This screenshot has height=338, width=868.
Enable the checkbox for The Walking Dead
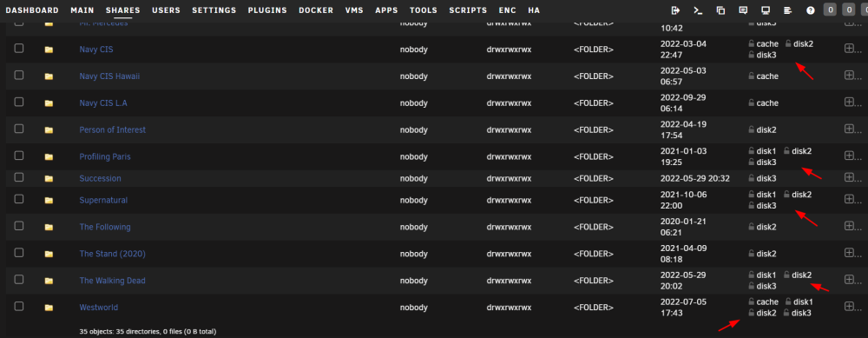click(19, 279)
